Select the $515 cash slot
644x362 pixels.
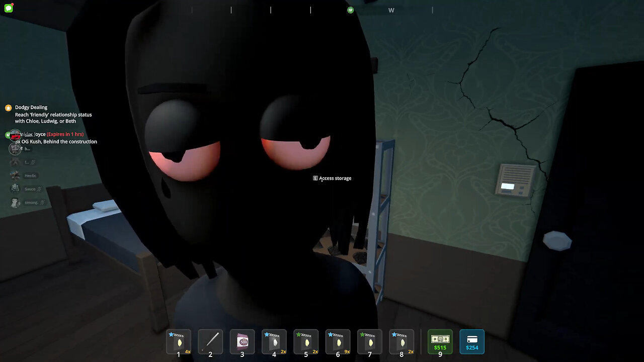tap(440, 342)
